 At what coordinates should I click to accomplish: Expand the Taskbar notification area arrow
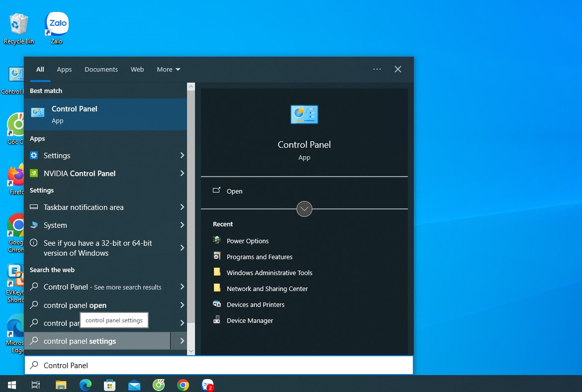point(182,207)
